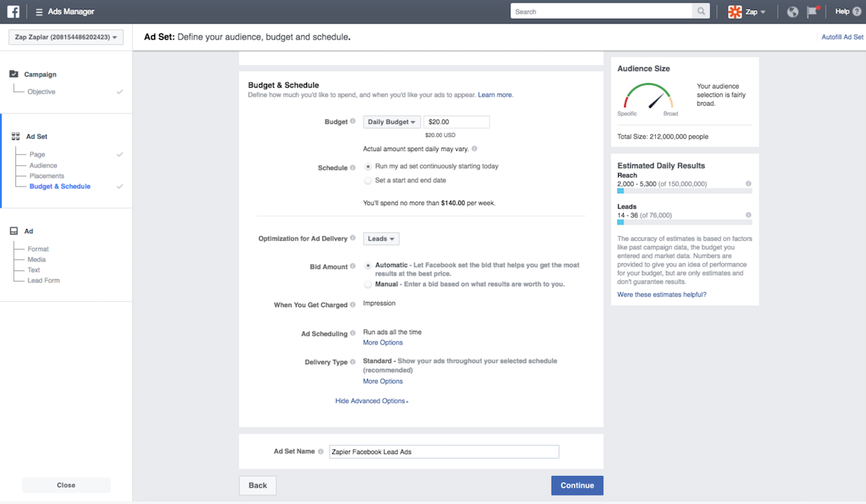Go to Format in the Ad section
Image resolution: width=866 pixels, height=504 pixels.
click(x=38, y=249)
